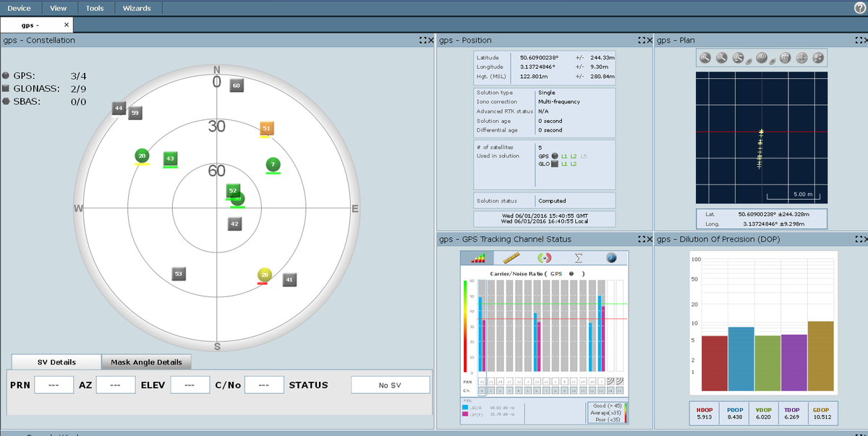Click the zoom out magnifier in Plan panel

coord(721,58)
